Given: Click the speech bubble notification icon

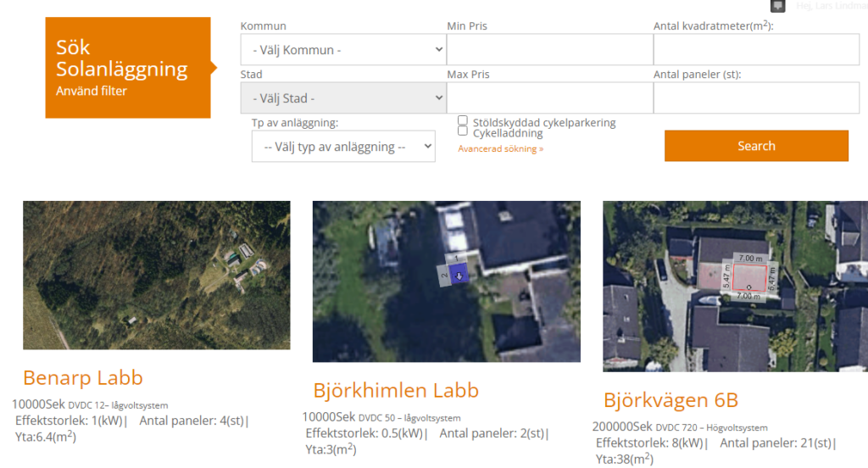Looking at the screenshot, I should 778,5.
